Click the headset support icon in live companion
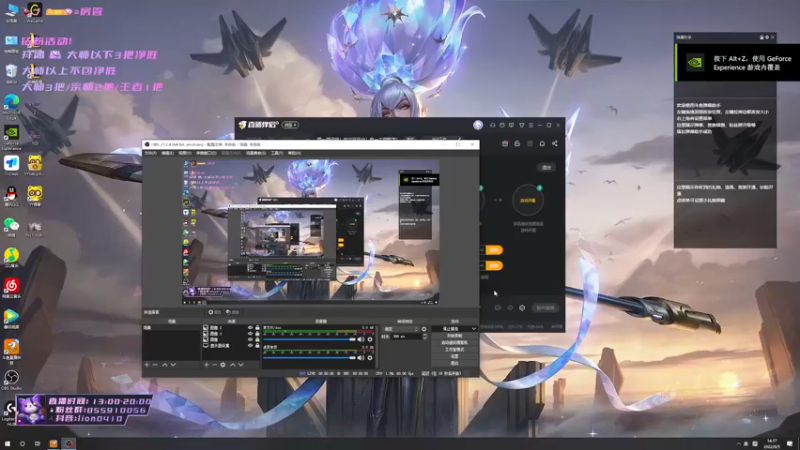The width and height of the screenshot is (800, 450). (493, 125)
